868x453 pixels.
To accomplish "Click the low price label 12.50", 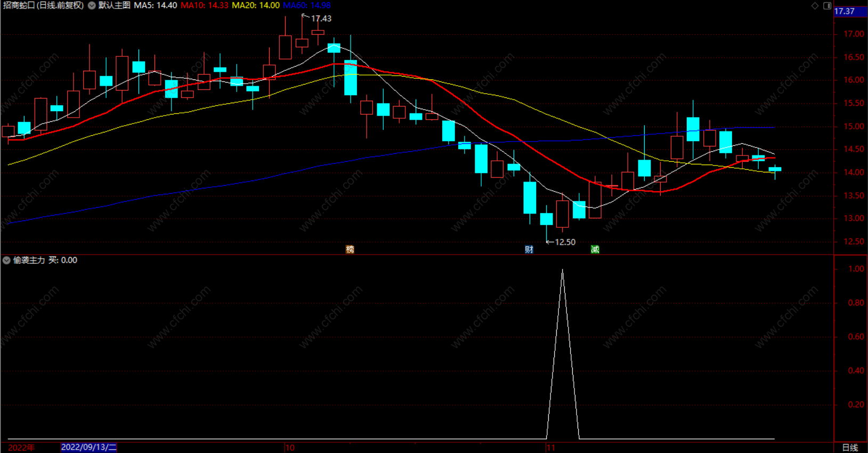I will click(x=565, y=242).
